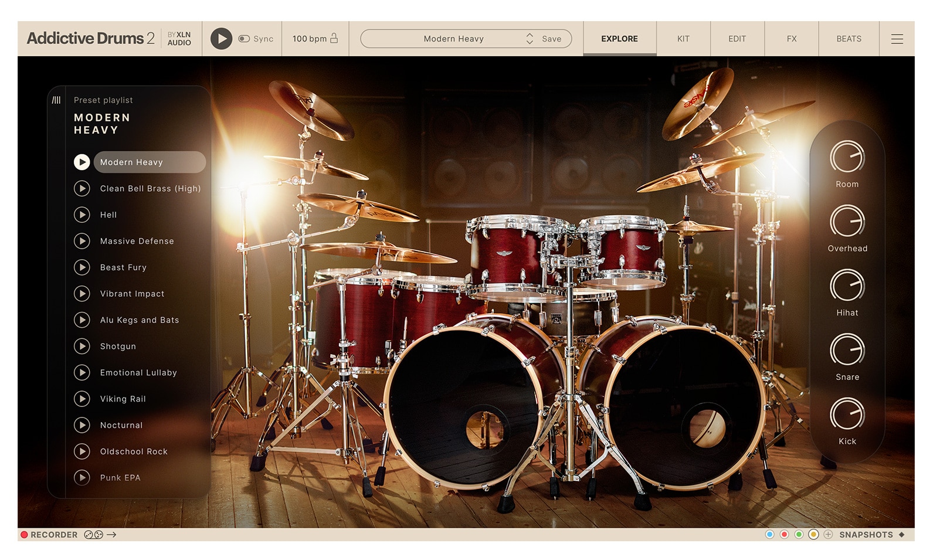The height and width of the screenshot is (560, 950).
Task: Open the Modern Heavy preset selector
Action: [x=454, y=39]
